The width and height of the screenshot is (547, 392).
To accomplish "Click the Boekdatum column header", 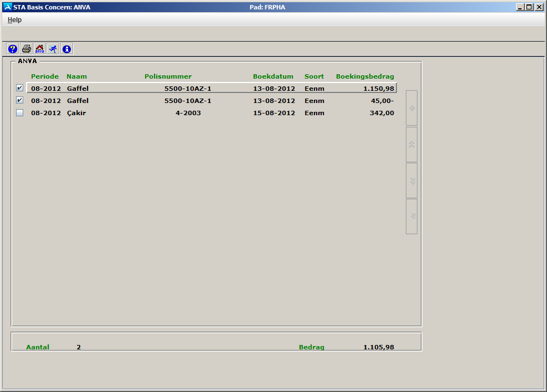I will [273, 76].
